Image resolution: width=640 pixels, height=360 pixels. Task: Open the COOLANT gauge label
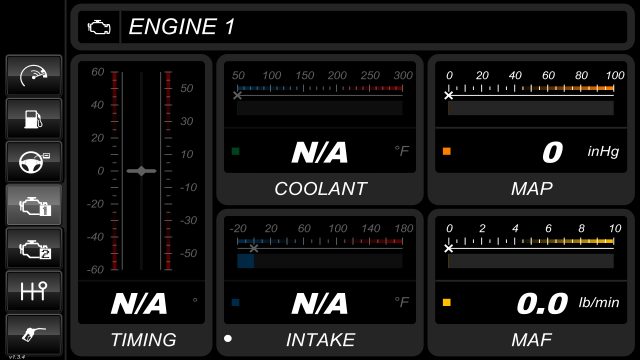point(320,189)
